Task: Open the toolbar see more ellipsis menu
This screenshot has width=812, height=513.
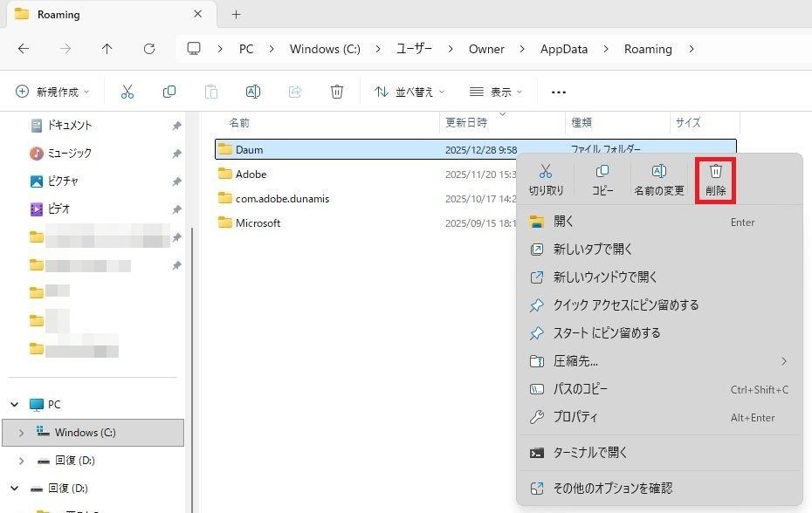Action: click(x=559, y=92)
